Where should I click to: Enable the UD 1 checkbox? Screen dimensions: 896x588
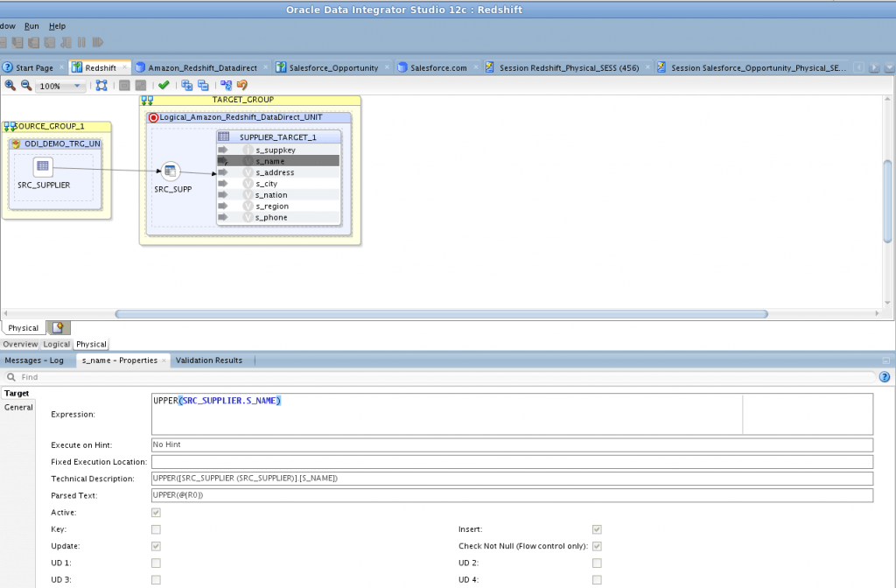[156, 563]
